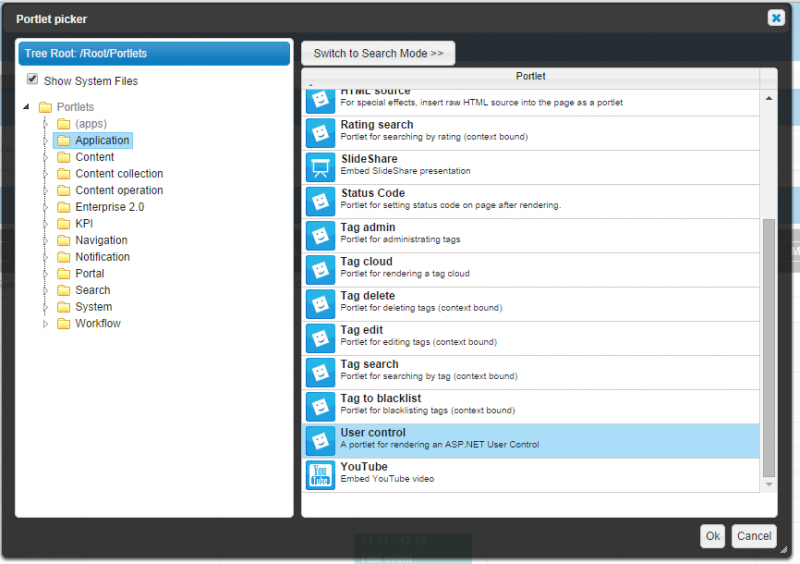Image resolution: width=800 pixels, height=564 pixels.
Task: Select the 'Tag edit' portlet title
Action: [x=362, y=330]
